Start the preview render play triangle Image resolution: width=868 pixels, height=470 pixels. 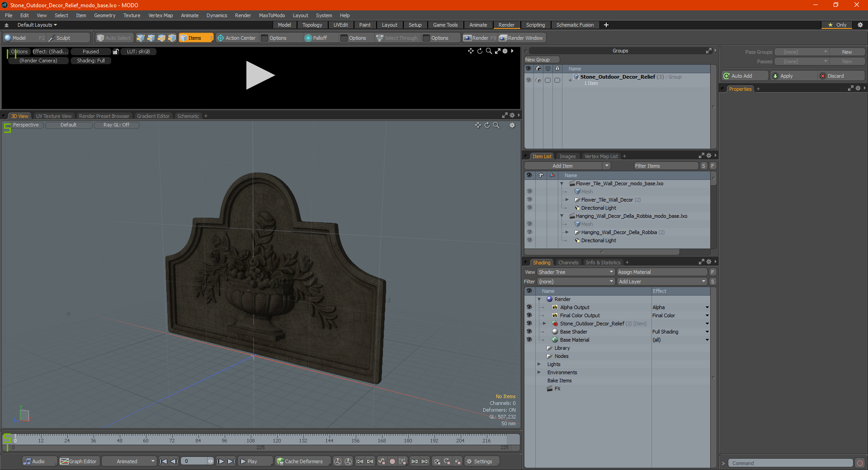pos(260,75)
